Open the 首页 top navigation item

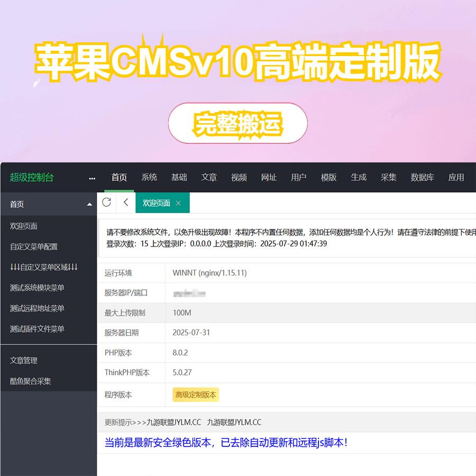[119, 177]
